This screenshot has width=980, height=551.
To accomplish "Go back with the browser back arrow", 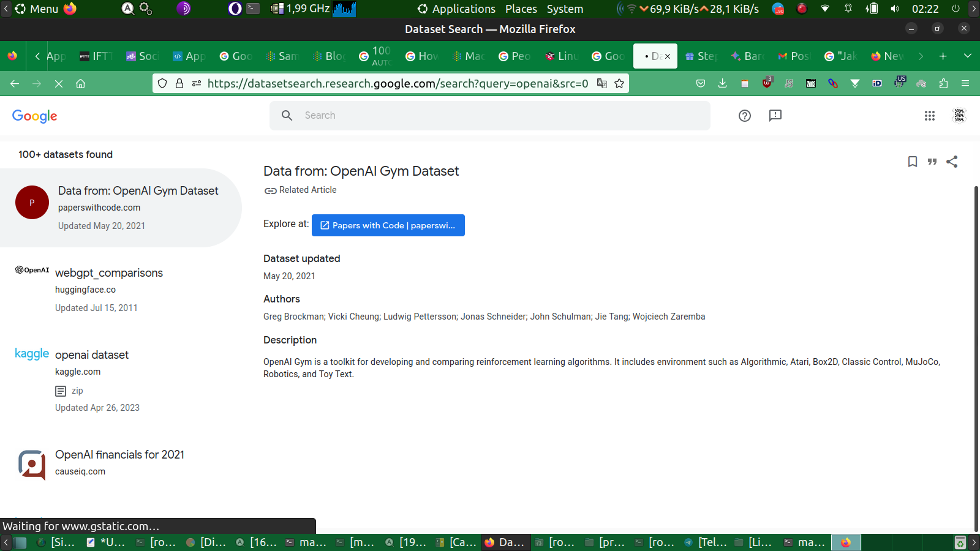I will [15, 84].
